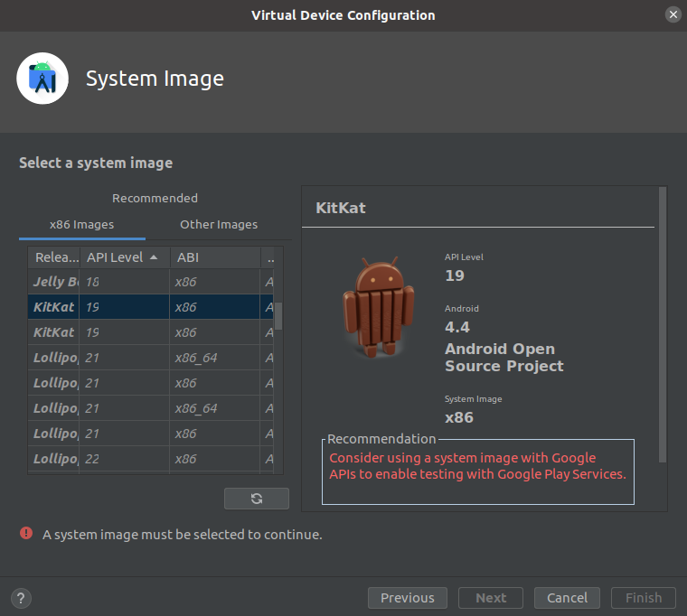Select the first Lollipop 21 x86 row
The width and height of the screenshot is (687, 616).
(x=151, y=383)
